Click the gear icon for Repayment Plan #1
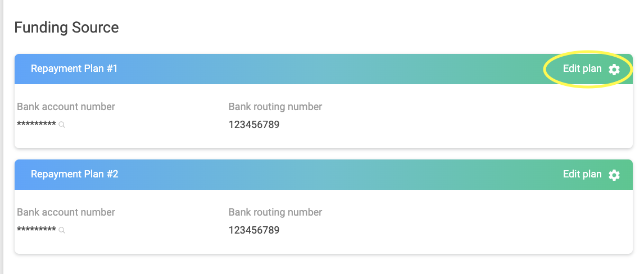The image size is (644, 274). click(614, 69)
